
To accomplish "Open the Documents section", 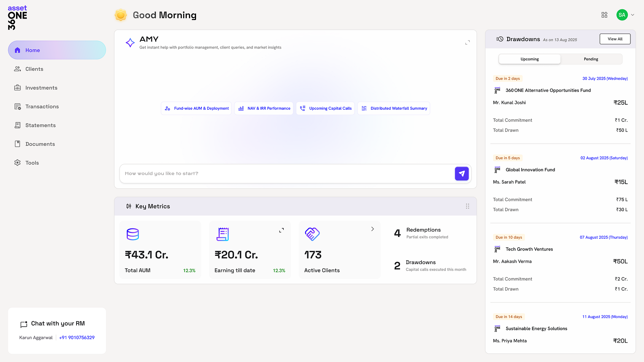I will click(40, 144).
